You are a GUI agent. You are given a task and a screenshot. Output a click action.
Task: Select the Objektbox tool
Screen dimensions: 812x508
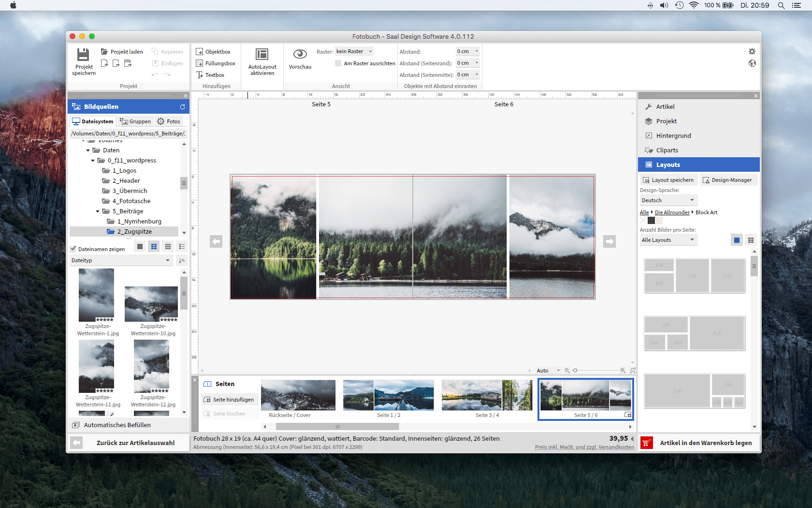(214, 51)
